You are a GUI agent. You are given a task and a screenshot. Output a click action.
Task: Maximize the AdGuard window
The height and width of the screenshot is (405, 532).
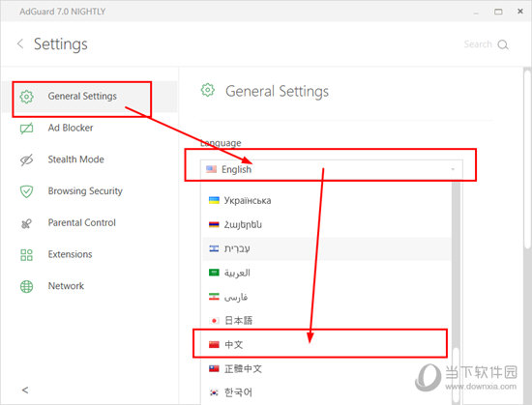pos(498,12)
